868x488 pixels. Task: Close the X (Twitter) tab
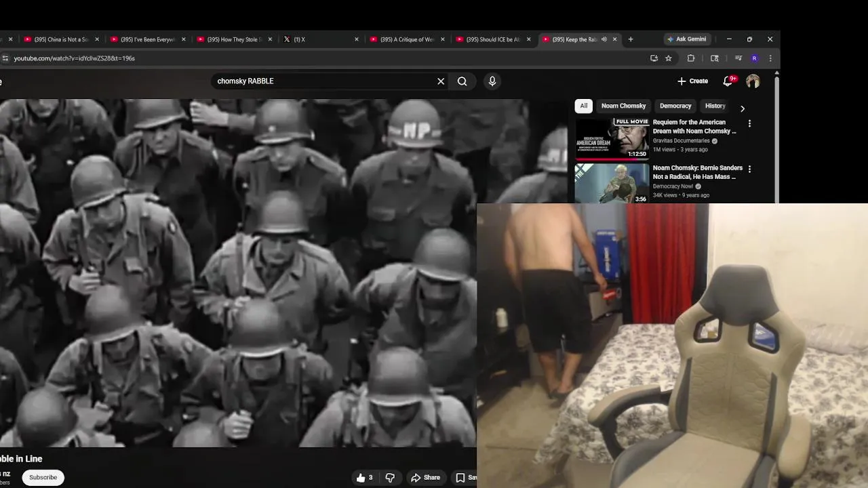(x=357, y=39)
